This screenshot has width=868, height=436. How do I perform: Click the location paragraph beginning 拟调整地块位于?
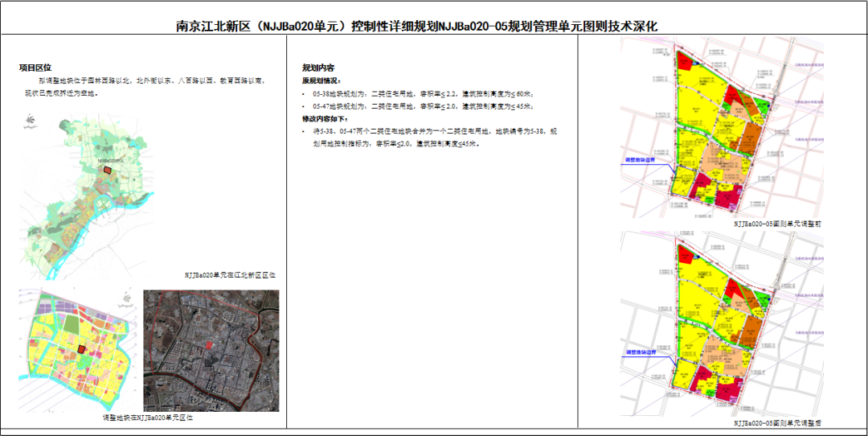coord(146,87)
